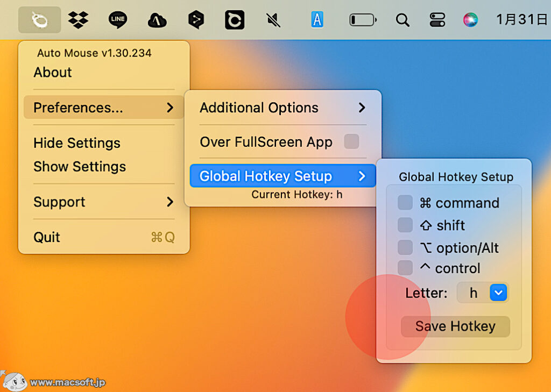Image resolution: width=551 pixels, height=392 pixels.
Task: Click the LINE status bar icon
Action: pos(117,19)
